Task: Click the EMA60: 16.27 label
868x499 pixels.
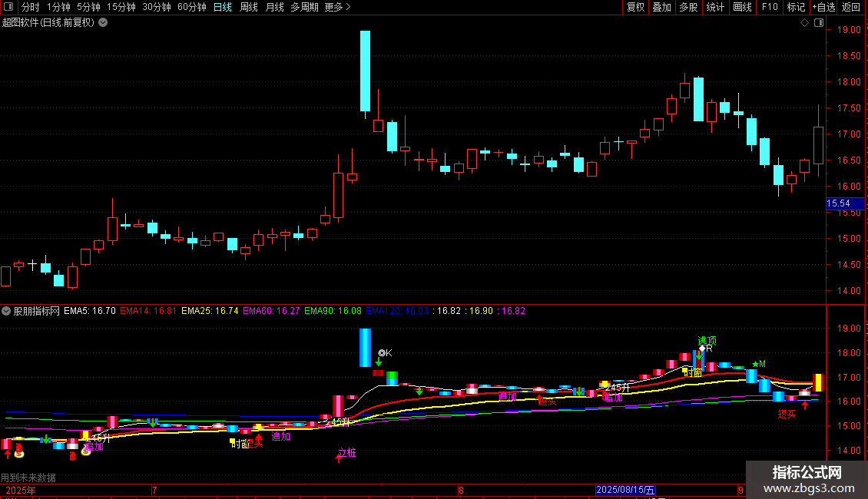Action: pyautogui.click(x=271, y=311)
